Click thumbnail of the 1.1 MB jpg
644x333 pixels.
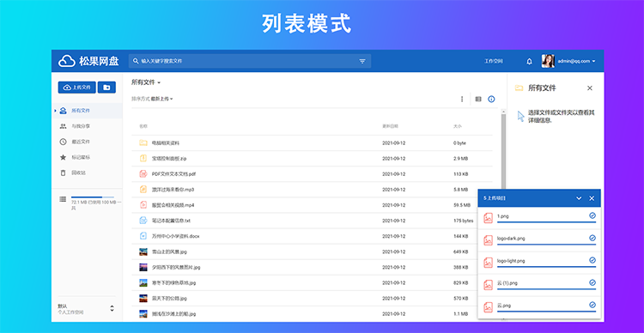pos(143,314)
